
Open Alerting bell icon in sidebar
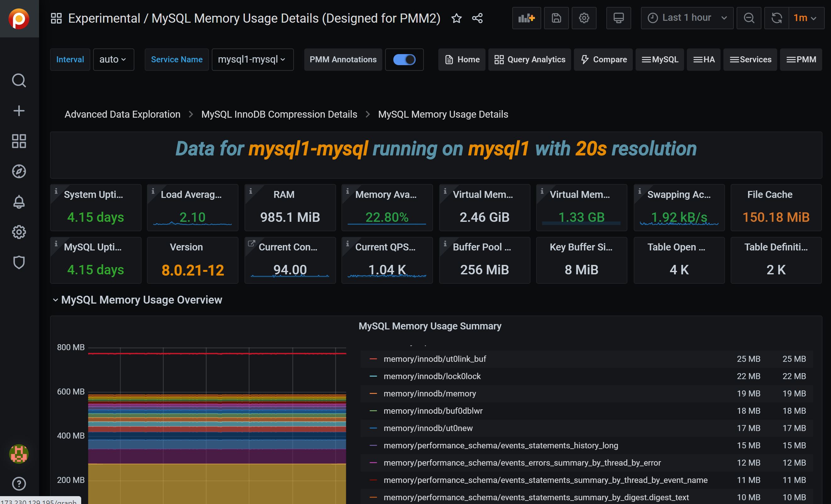(19, 202)
